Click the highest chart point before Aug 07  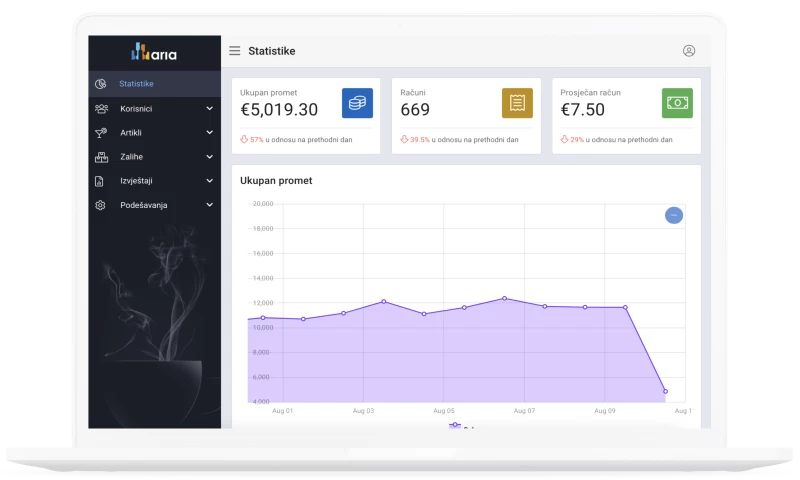[505, 298]
